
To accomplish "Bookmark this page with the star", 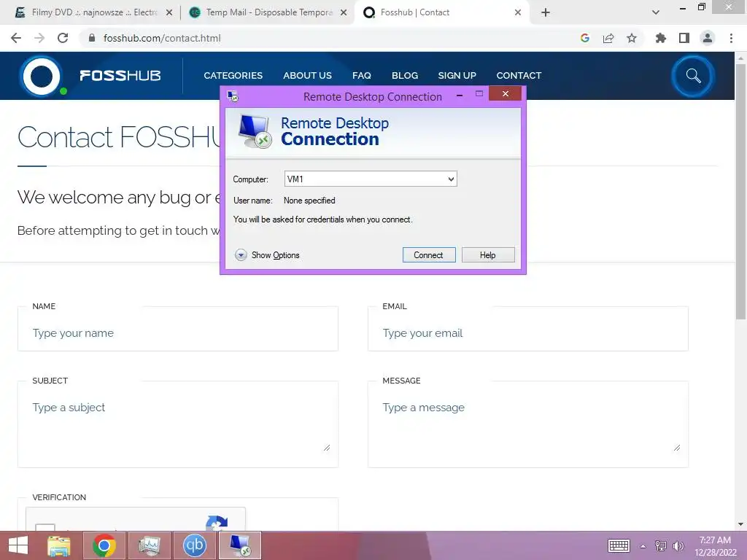I will tap(632, 38).
